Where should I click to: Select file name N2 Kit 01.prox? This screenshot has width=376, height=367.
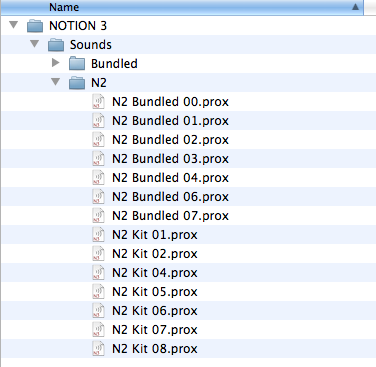[155, 235]
